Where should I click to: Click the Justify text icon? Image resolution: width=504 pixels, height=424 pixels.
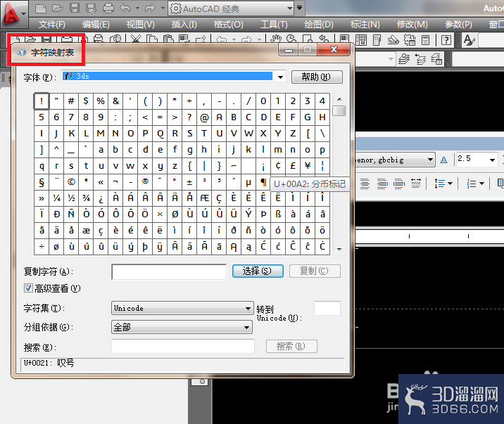(x=399, y=184)
